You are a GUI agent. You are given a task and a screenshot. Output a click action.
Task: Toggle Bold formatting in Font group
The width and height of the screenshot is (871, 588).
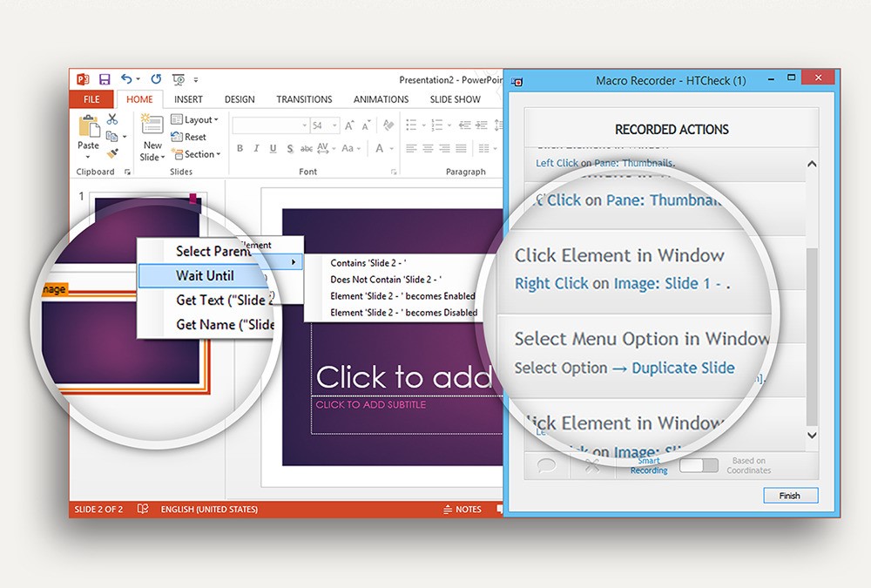(240, 149)
